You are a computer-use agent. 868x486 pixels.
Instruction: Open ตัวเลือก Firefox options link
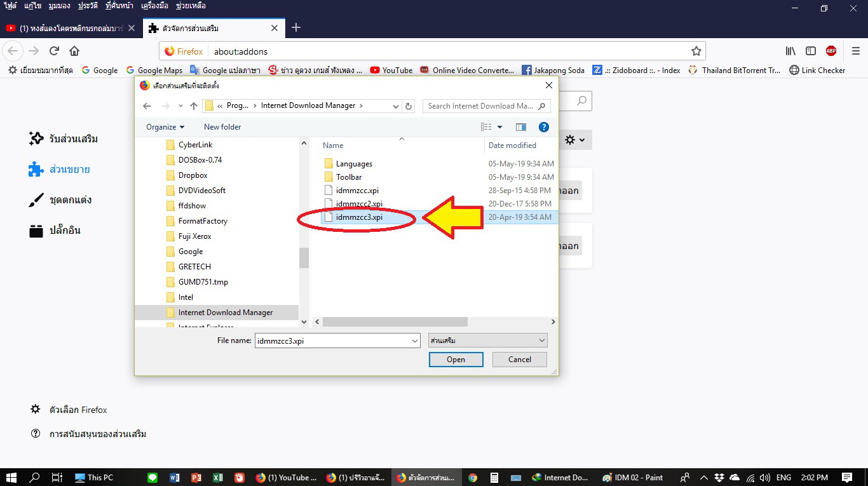click(x=69, y=410)
